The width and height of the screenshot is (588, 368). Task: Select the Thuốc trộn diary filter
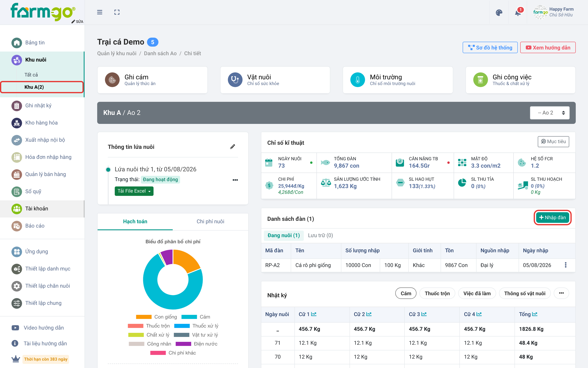click(437, 293)
